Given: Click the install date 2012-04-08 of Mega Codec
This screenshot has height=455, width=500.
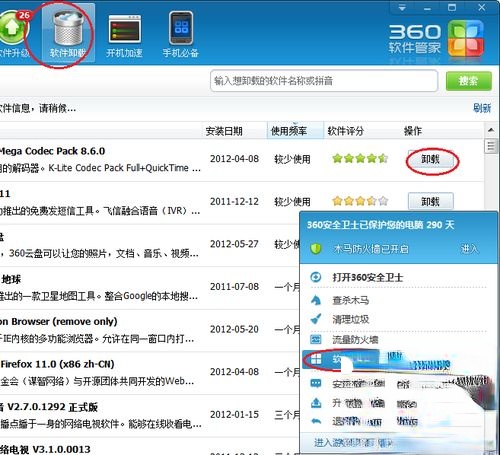Looking at the screenshot, I should coord(234,159).
